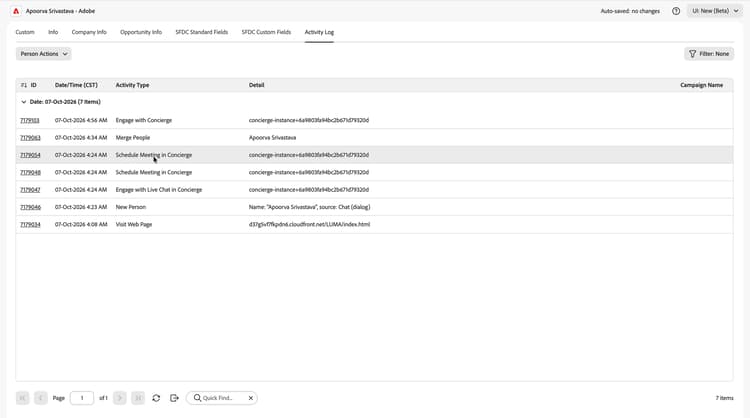
Task: Select the Activity Log tab
Action: point(319,32)
